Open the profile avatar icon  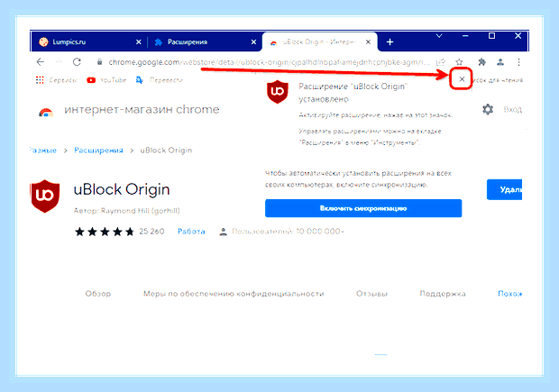[x=500, y=62]
